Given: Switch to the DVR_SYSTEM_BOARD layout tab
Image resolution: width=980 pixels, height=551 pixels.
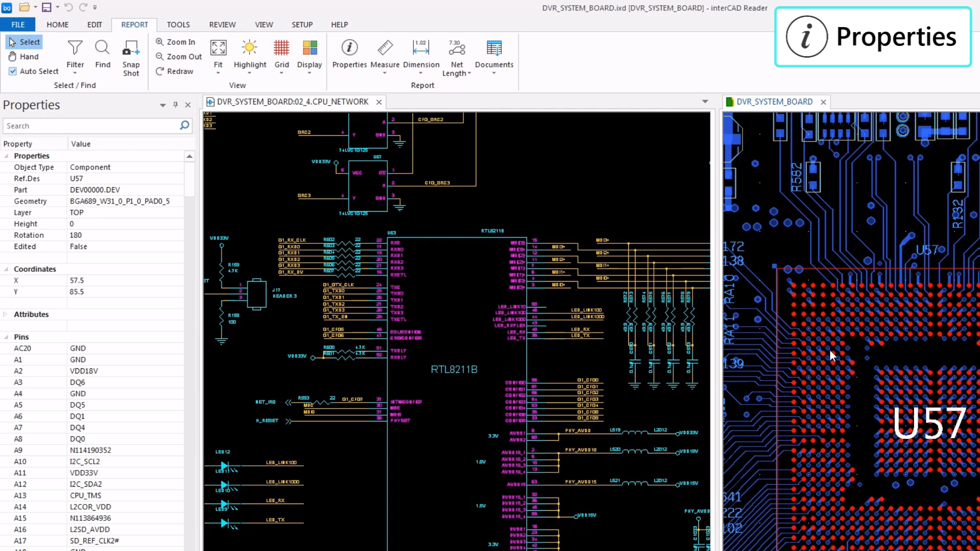Looking at the screenshot, I should [774, 102].
